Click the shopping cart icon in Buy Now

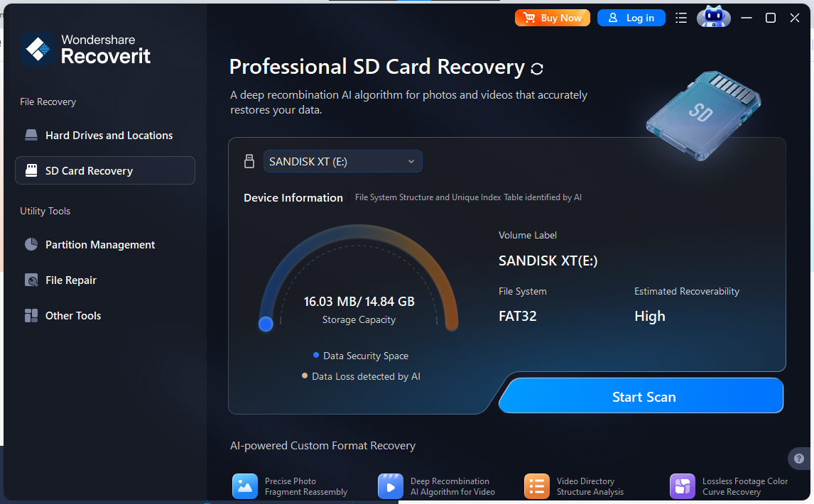[x=529, y=18]
